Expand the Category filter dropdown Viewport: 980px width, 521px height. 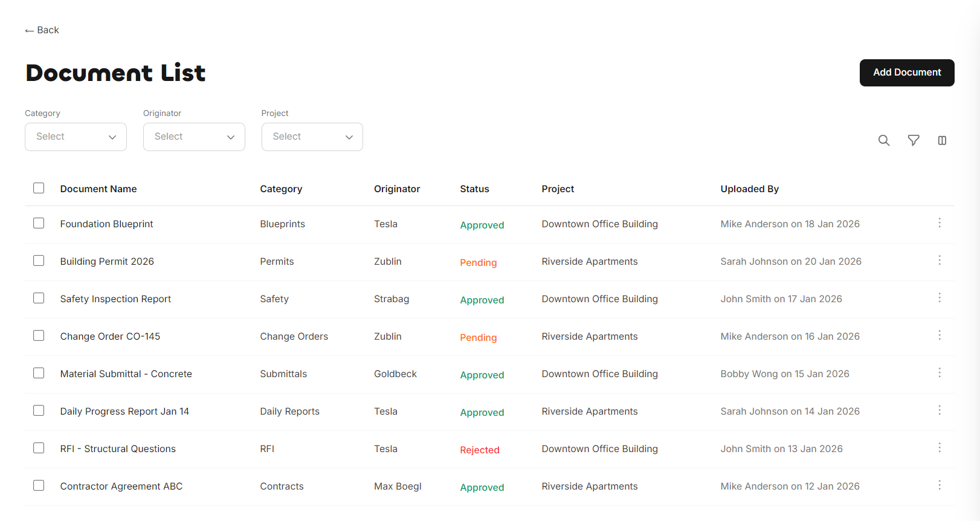pos(76,137)
